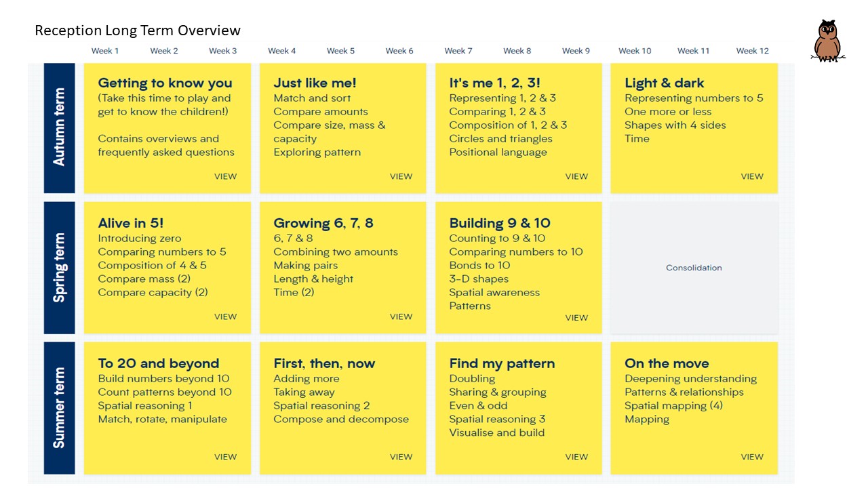
Task: Select the Spring term label
Action: (60, 268)
